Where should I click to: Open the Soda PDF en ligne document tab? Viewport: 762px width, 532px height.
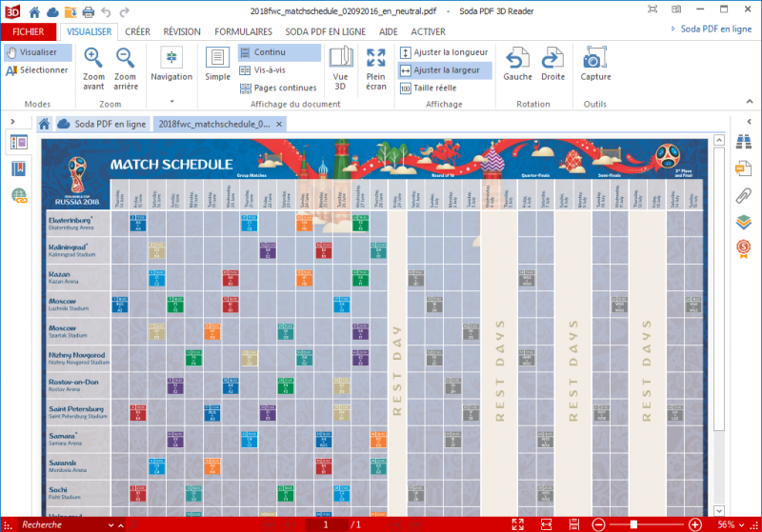point(103,124)
